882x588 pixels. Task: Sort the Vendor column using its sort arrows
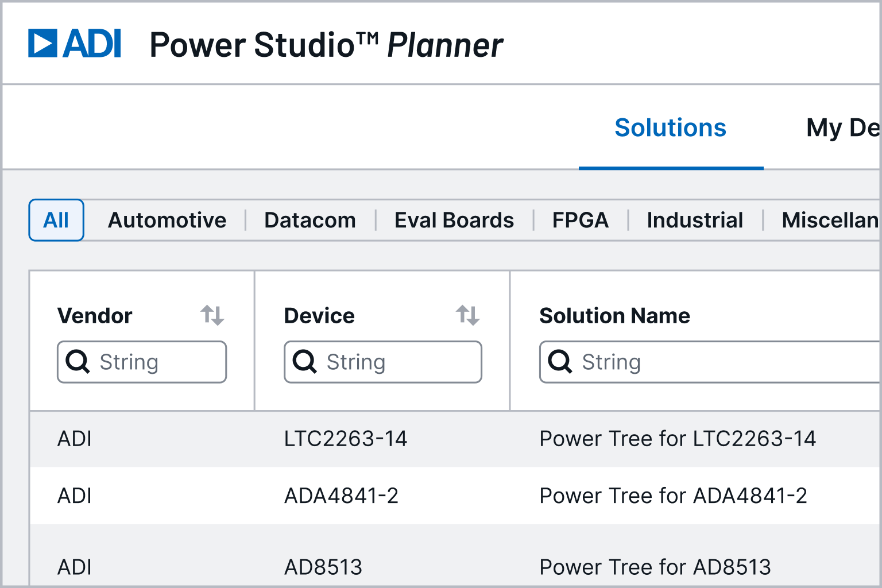(x=212, y=315)
